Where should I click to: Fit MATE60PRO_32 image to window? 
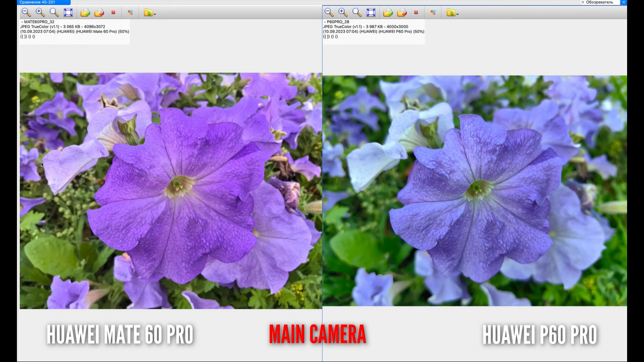click(68, 12)
